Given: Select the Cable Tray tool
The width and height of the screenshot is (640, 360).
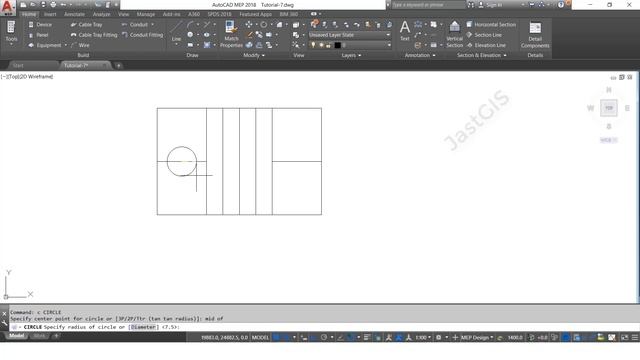Looking at the screenshot, I should (86, 24).
